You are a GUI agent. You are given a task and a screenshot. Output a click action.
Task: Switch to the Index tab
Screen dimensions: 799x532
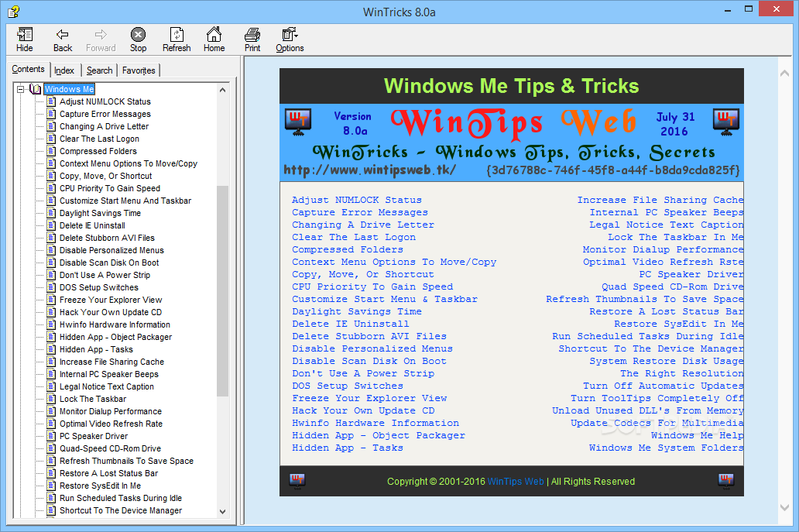pyautogui.click(x=64, y=70)
